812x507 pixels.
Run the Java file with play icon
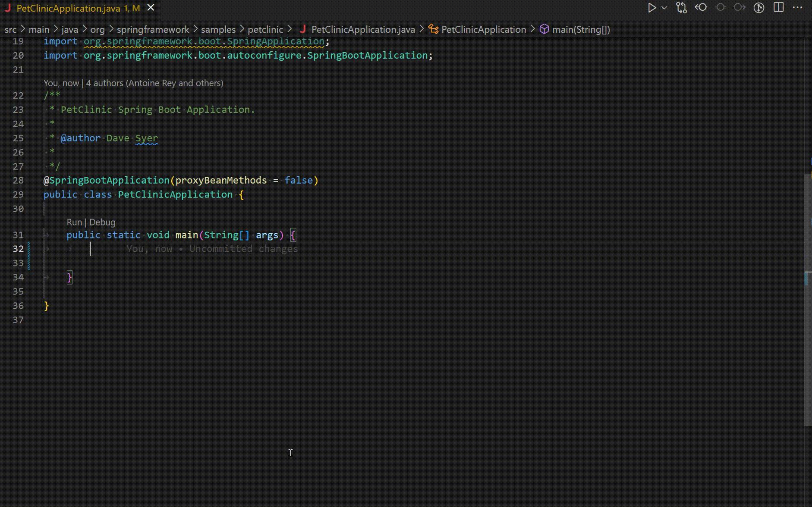point(651,8)
